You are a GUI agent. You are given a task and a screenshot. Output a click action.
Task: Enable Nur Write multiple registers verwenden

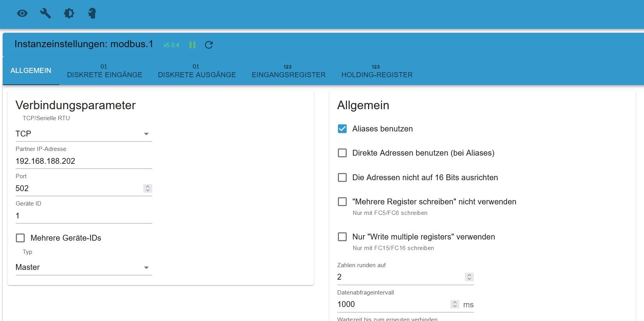(342, 237)
